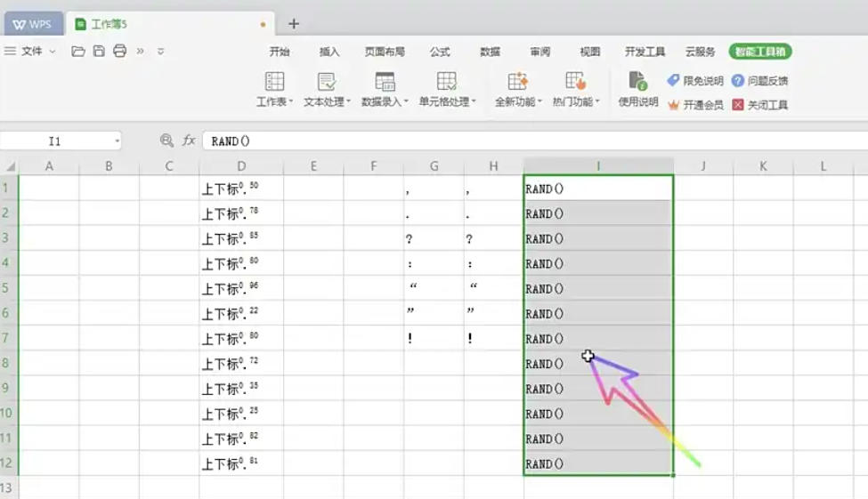868x499 pixels.
Task: Click cell H7 containing exclamation mark
Action: pyautogui.click(x=494, y=338)
